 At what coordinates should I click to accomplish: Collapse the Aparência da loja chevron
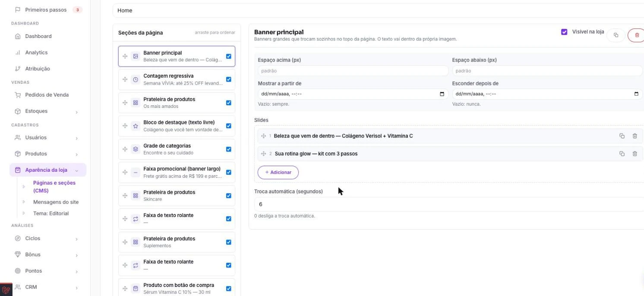(76, 170)
